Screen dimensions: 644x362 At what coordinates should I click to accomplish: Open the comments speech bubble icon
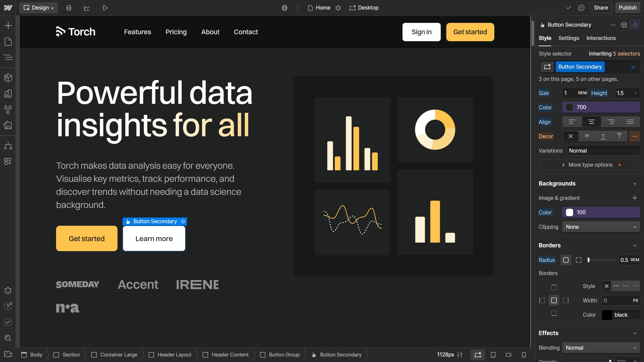581,8
